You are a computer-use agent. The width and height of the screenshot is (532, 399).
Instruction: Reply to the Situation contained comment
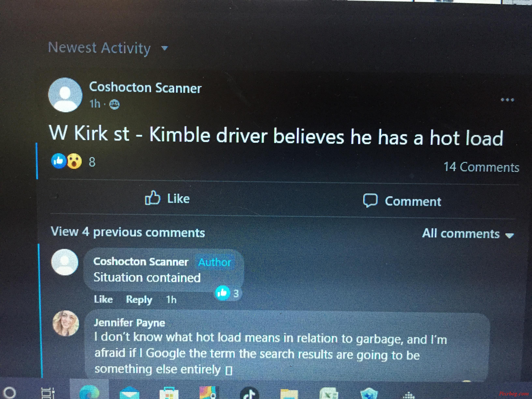pos(139,300)
